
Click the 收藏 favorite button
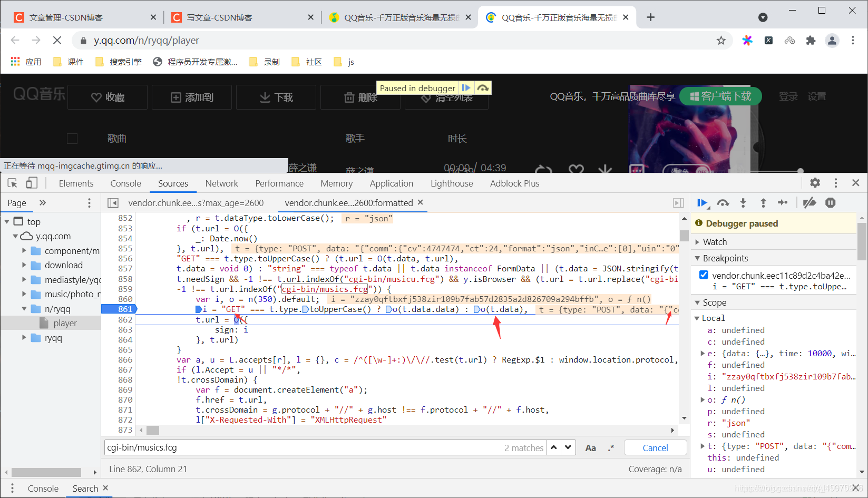pos(108,97)
